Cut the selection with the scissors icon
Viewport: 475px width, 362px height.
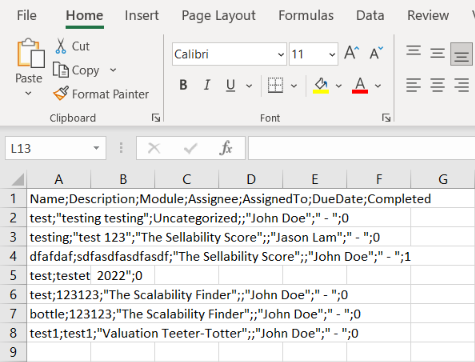[61, 46]
